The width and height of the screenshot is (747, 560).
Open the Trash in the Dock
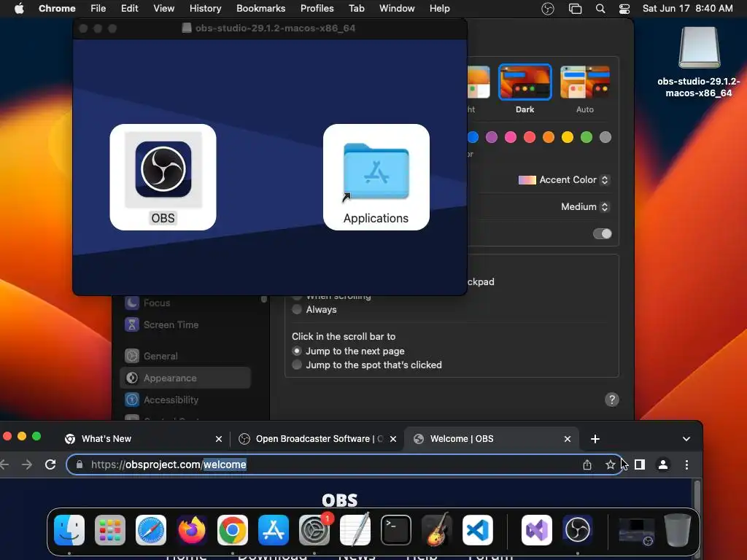[678, 530]
